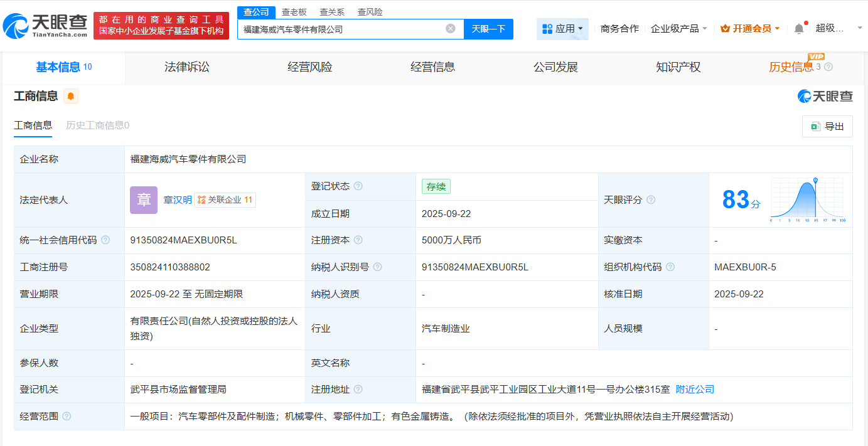The image size is (868, 446).
Task: Open the 应用 apps launcher icon
Action: pos(548,29)
